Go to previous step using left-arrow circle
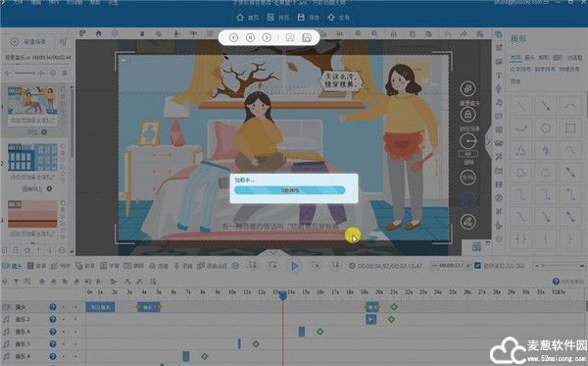Screen dimensions: 588x366 pyautogui.click(x=233, y=37)
